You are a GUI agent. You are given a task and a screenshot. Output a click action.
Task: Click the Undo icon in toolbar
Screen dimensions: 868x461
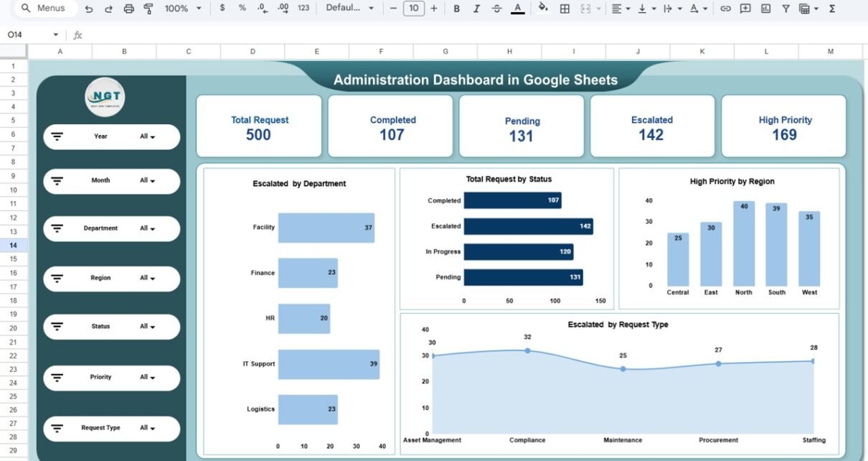coord(88,9)
